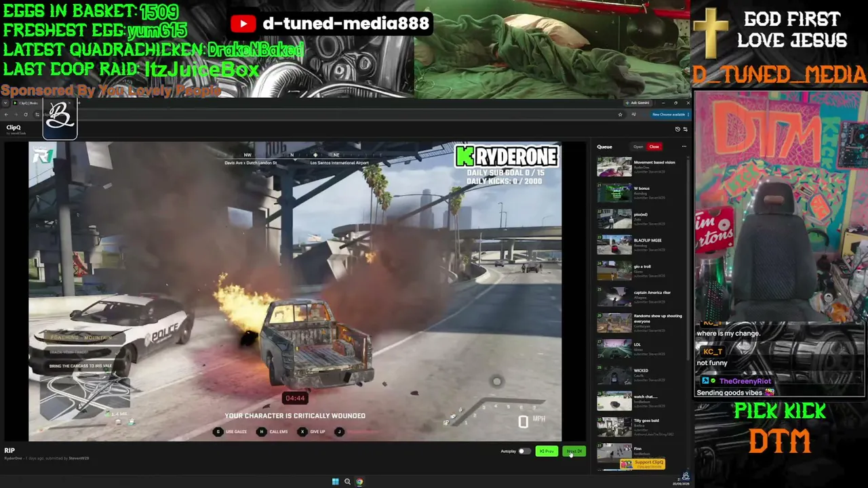
Task: Close the queue with the red Close button
Action: pos(654,146)
